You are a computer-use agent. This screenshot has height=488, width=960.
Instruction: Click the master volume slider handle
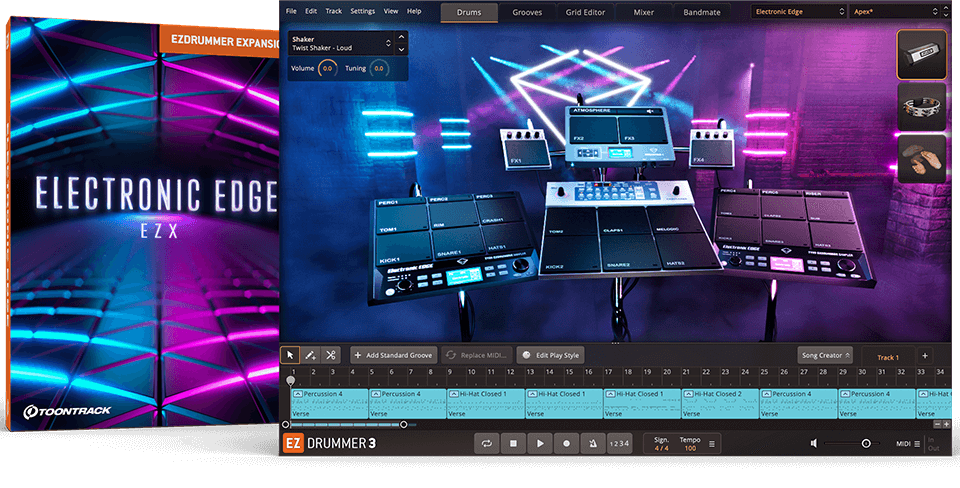866,443
